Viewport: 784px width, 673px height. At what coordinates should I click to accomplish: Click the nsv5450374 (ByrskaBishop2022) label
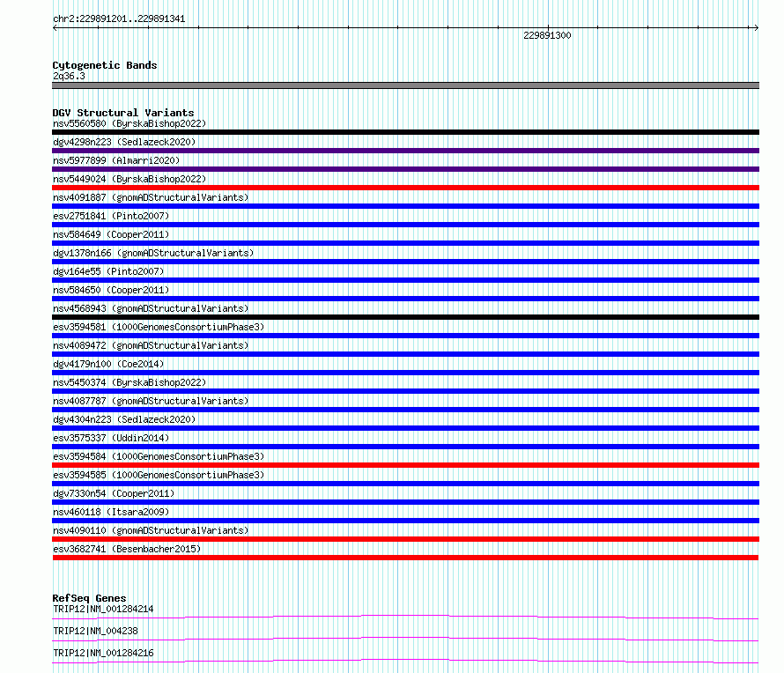coord(129,382)
